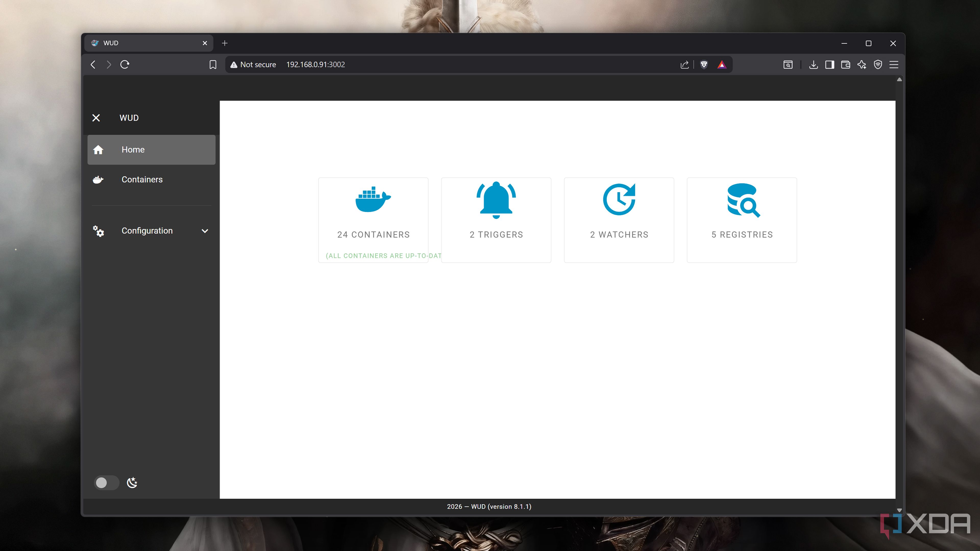
Task: Open Brave Leo AI sparkle icon
Action: [x=862, y=65]
